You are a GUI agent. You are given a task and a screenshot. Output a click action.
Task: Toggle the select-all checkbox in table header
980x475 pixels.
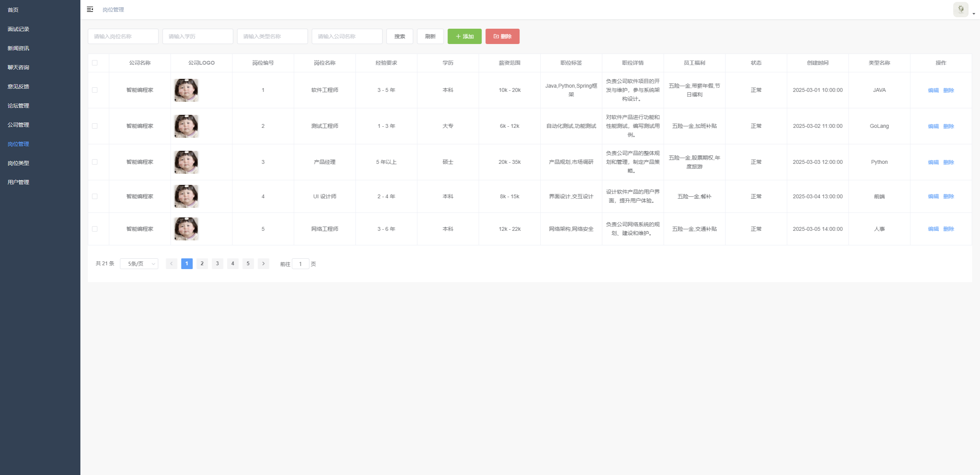tap(95, 63)
